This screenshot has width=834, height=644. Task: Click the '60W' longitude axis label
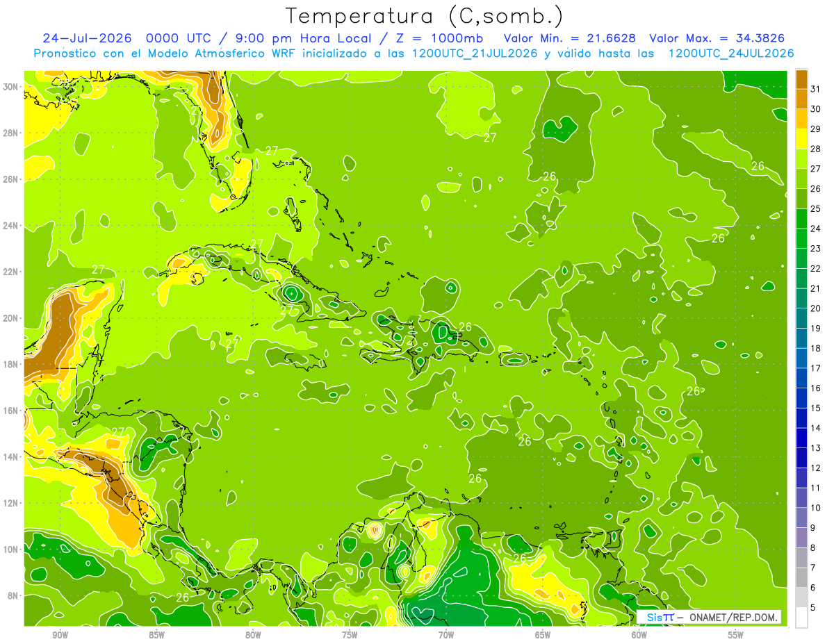[x=639, y=634]
